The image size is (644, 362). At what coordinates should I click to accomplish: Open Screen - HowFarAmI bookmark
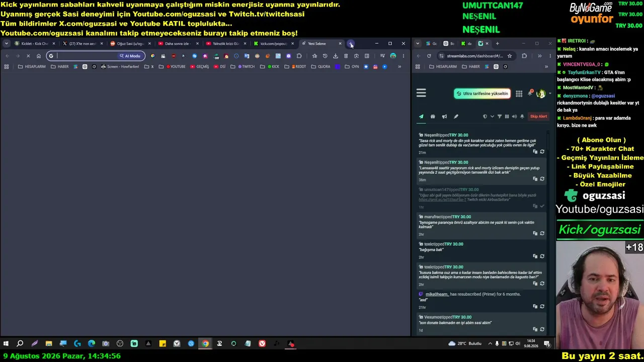tap(120, 66)
